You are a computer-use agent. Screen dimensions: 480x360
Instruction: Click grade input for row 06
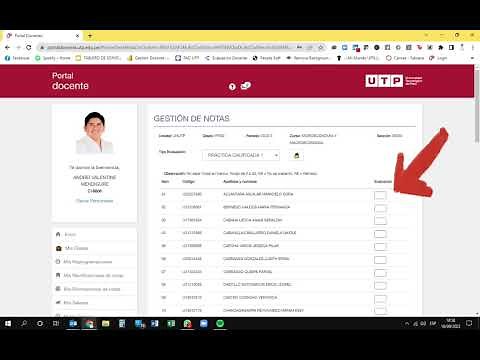380,260
